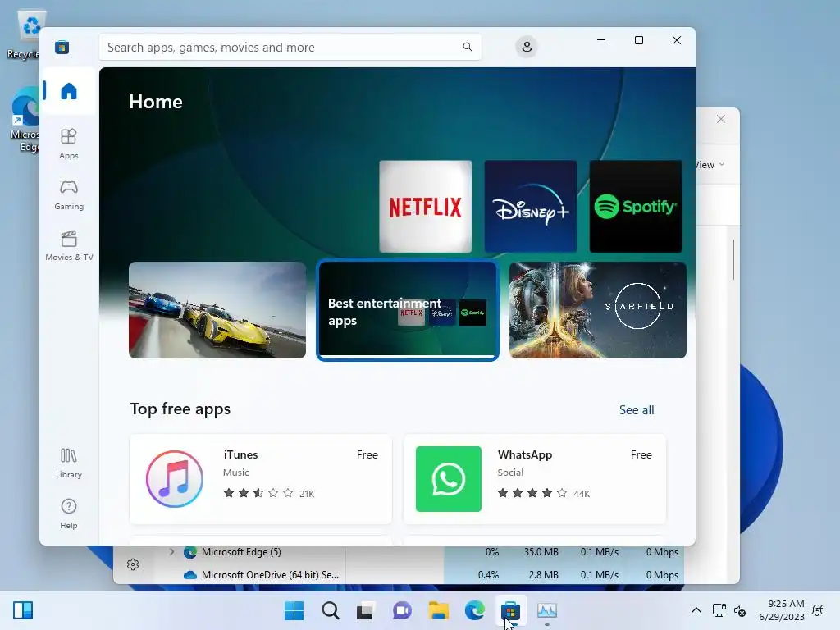The width and height of the screenshot is (840, 630).
Task: Open the Apps section in sidebar
Action: click(x=69, y=144)
